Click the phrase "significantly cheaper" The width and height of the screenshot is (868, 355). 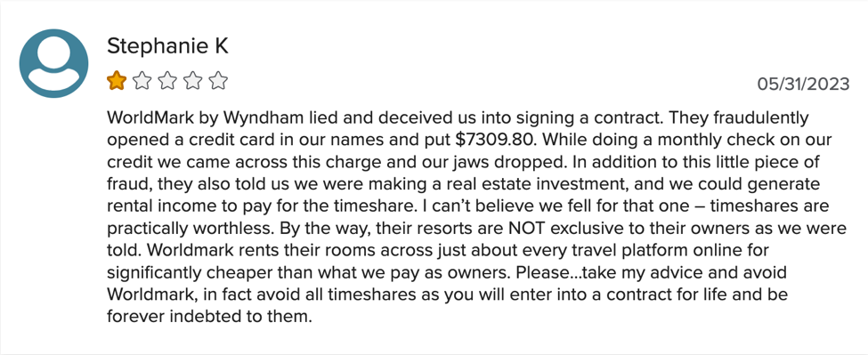point(192,273)
